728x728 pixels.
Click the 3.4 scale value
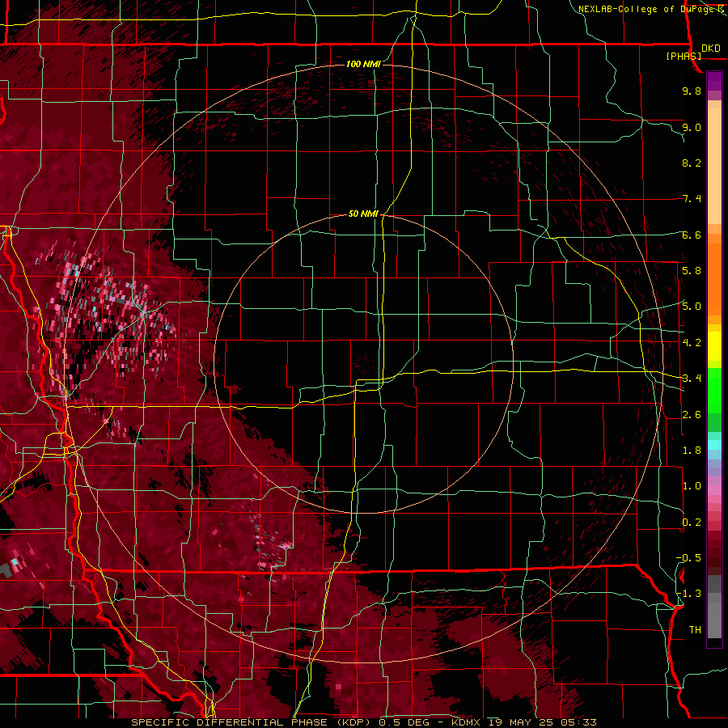click(692, 379)
